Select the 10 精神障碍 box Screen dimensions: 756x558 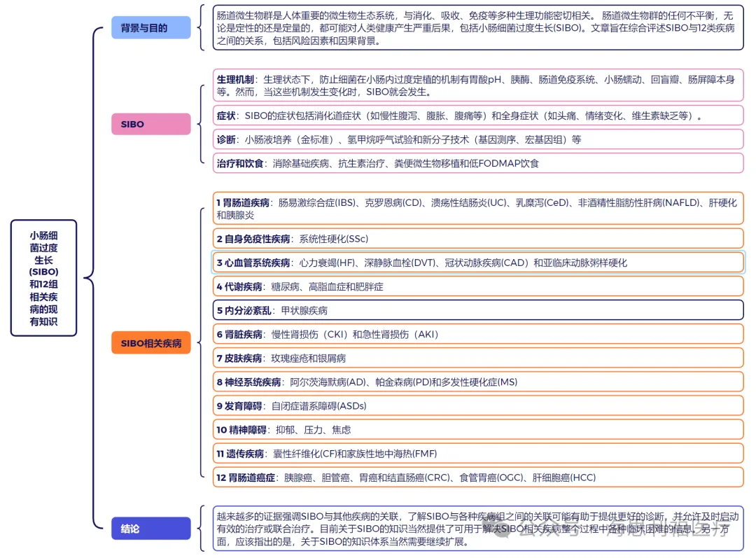coord(478,430)
